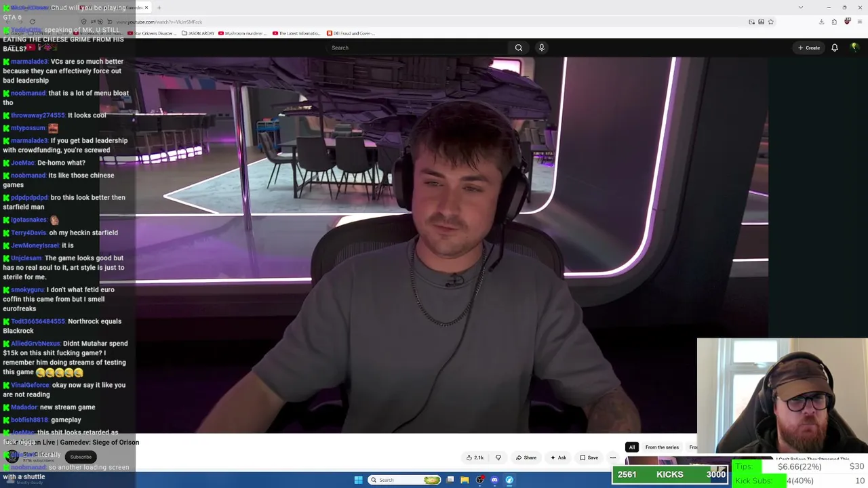Image resolution: width=868 pixels, height=488 pixels.
Task: Like the video with 2.1k likes
Action: click(475, 457)
